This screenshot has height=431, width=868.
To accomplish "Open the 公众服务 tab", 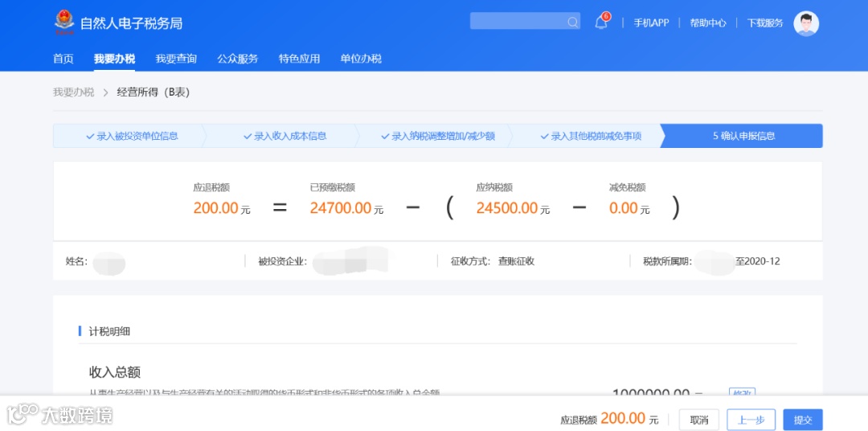I will pos(237,59).
